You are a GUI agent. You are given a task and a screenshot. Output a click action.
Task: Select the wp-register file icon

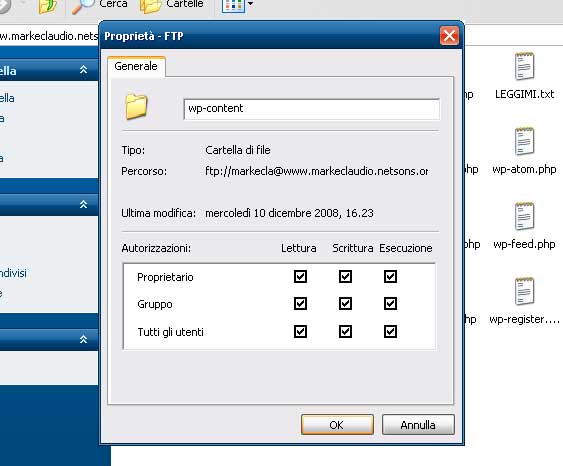[524, 292]
